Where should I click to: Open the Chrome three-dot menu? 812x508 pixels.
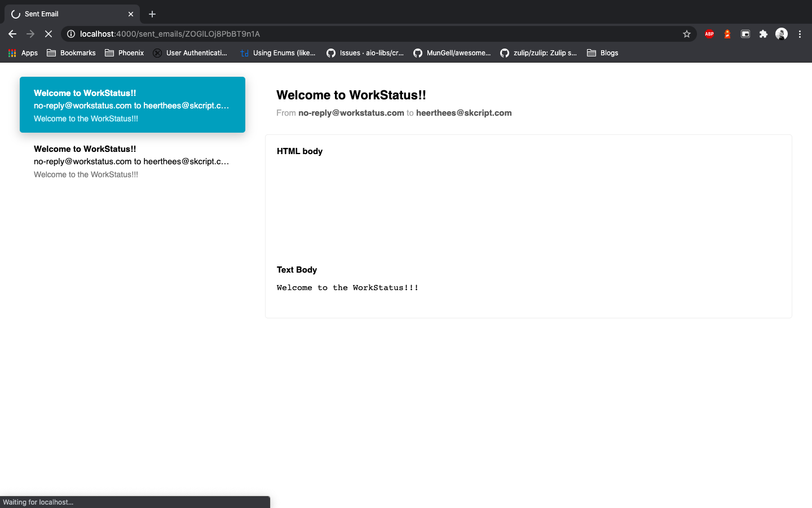[x=800, y=34]
